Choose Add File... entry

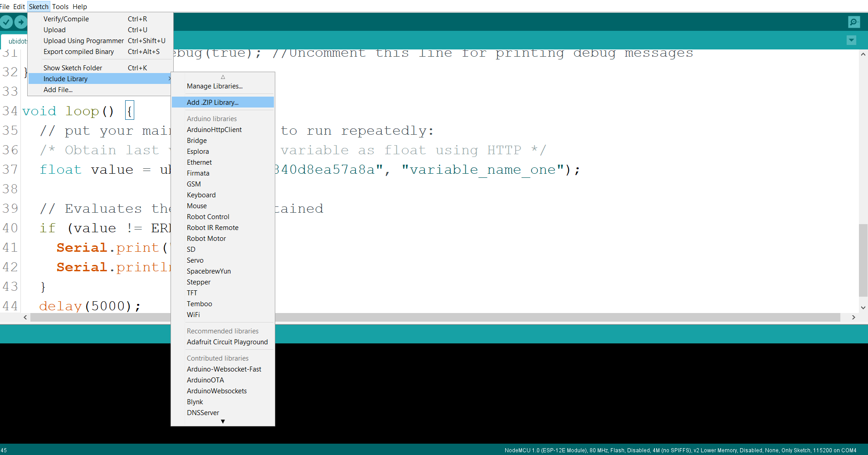[x=100, y=90]
